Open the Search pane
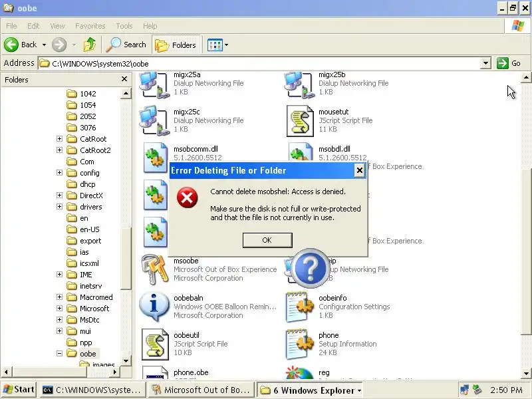The image size is (532, 399). click(x=126, y=45)
